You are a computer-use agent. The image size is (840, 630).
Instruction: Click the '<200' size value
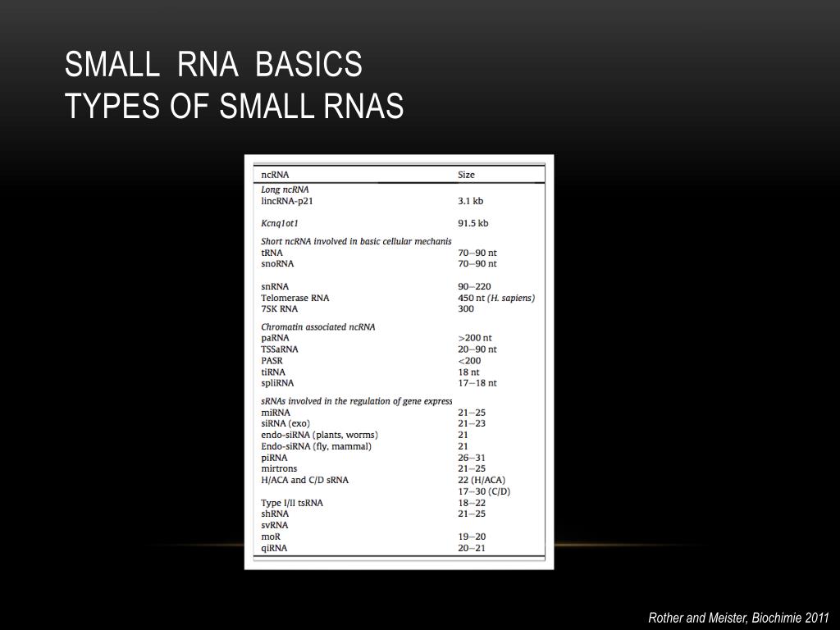(x=468, y=361)
